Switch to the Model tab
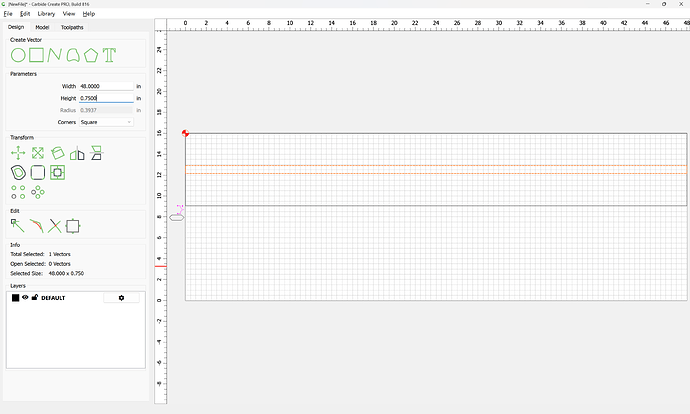The image size is (690, 414). 42,27
